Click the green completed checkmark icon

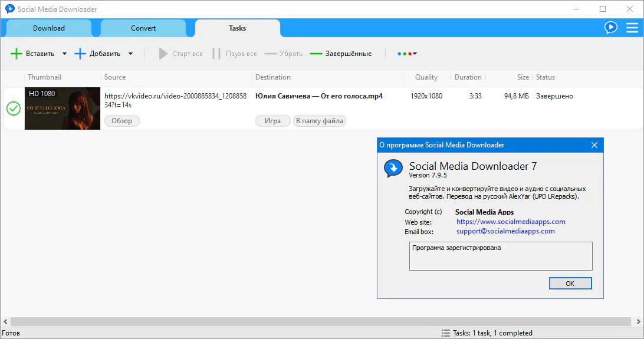[x=13, y=108]
